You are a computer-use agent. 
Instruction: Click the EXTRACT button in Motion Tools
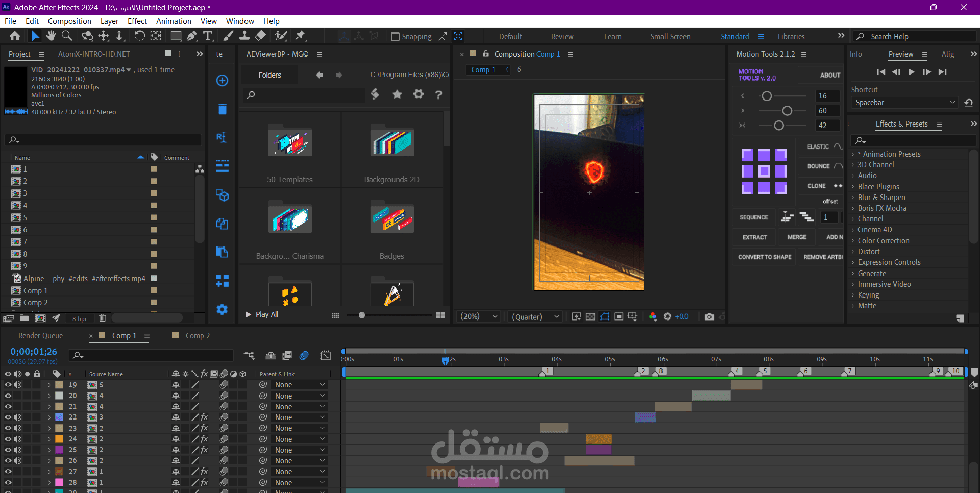[754, 237]
